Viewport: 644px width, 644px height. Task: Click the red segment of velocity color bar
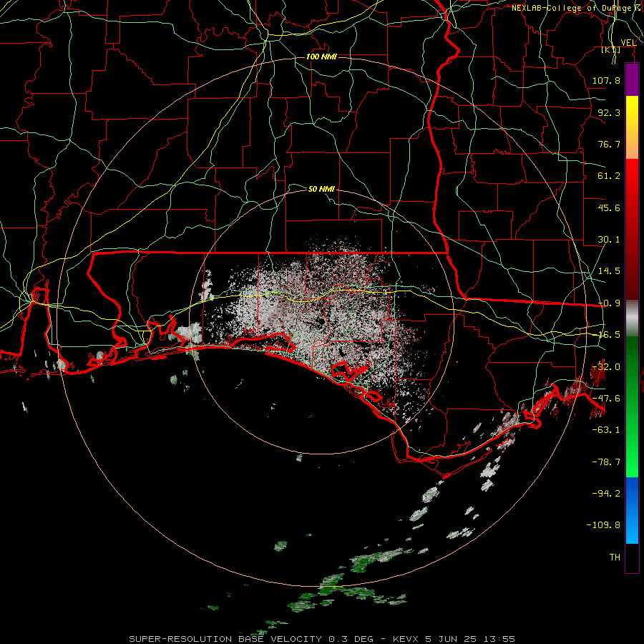(632, 229)
